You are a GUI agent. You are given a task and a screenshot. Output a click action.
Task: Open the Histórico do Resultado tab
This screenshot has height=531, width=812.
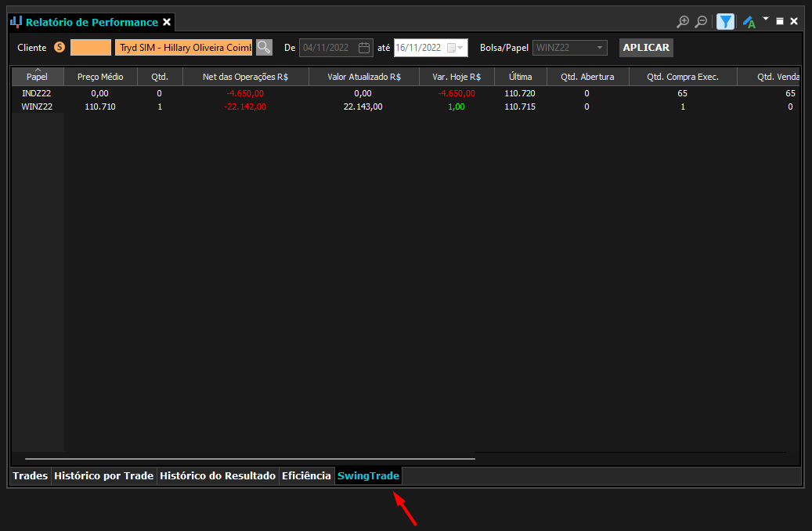(x=218, y=475)
